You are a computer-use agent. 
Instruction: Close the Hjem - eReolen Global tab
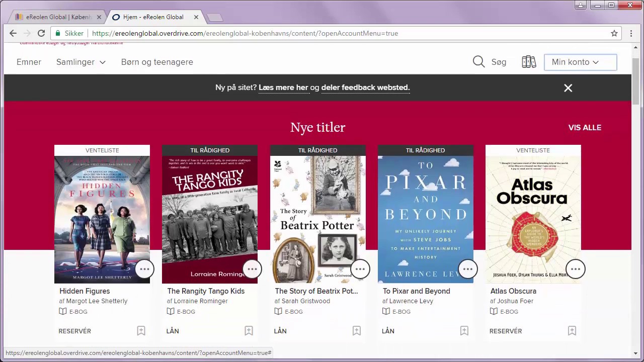click(196, 17)
